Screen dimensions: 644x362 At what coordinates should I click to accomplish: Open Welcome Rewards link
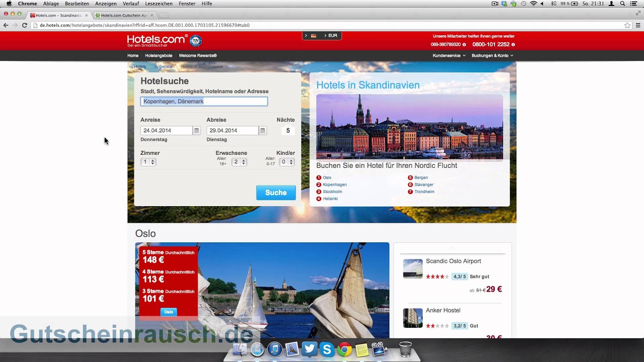point(198,55)
